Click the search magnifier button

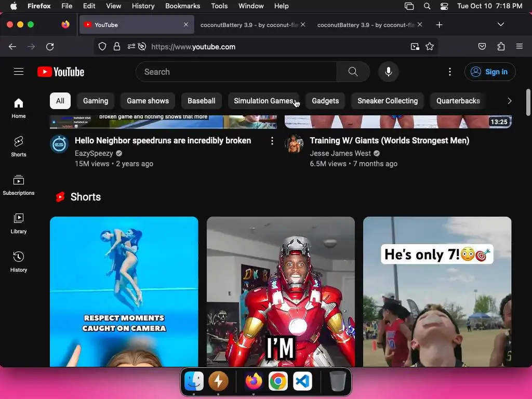click(x=353, y=72)
